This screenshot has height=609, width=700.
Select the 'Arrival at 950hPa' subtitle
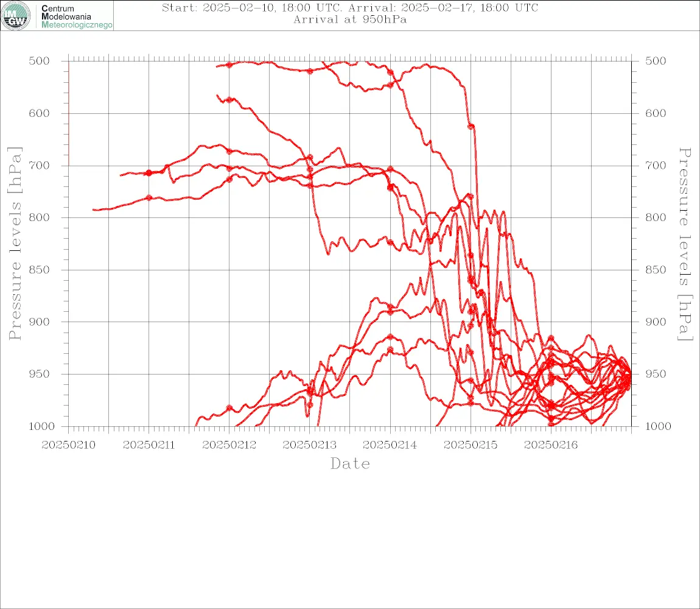point(350,19)
